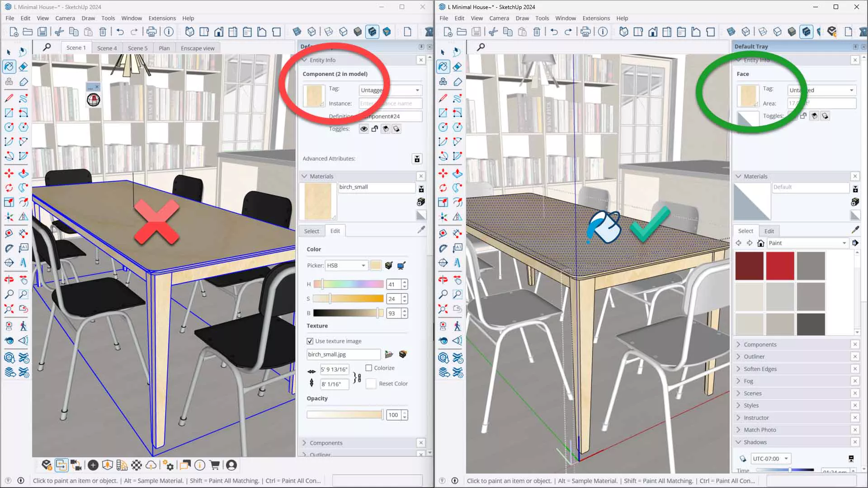The width and height of the screenshot is (868, 488).
Task: Enable the Colorize checkbox
Action: 369,368
